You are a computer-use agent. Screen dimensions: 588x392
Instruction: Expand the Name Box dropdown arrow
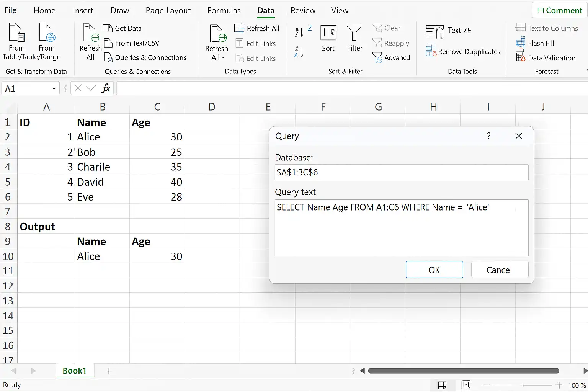point(54,89)
